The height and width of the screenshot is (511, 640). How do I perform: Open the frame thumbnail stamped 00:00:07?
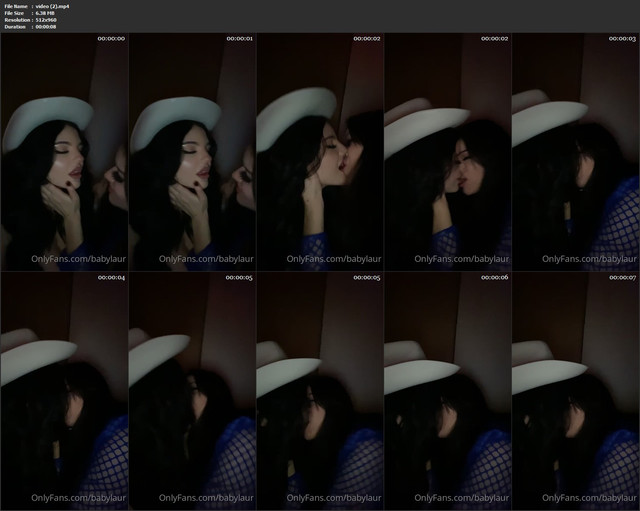click(576, 391)
